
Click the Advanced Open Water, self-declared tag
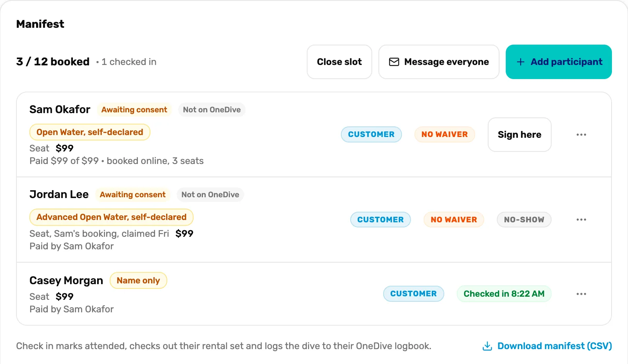pyautogui.click(x=111, y=217)
